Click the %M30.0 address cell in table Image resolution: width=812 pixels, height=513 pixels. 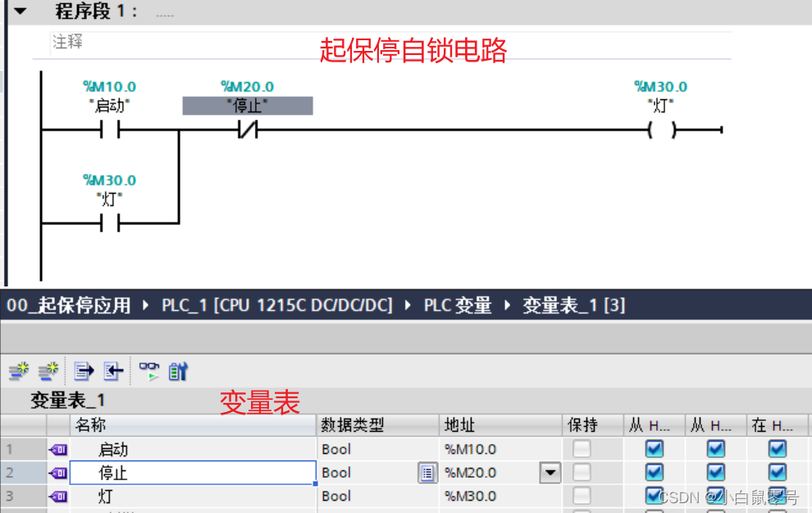tap(501, 496)
